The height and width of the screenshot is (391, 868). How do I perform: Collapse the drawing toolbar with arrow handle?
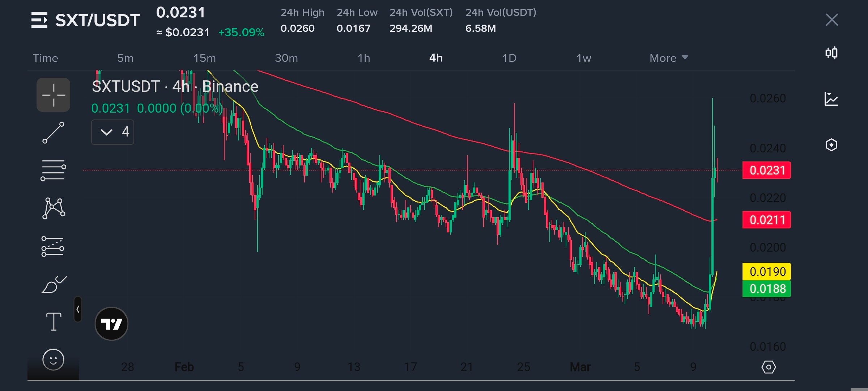(x=78, y=309)
